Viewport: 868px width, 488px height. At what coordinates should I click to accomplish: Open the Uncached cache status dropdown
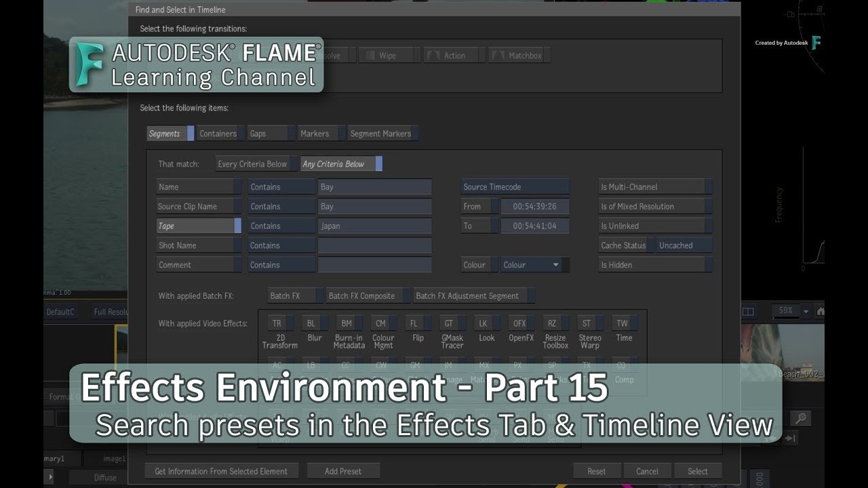[684, 245]
